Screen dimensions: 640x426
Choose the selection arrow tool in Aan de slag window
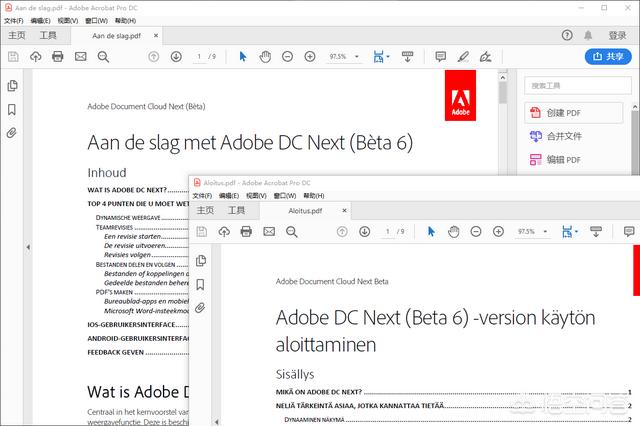pos(243,57)
